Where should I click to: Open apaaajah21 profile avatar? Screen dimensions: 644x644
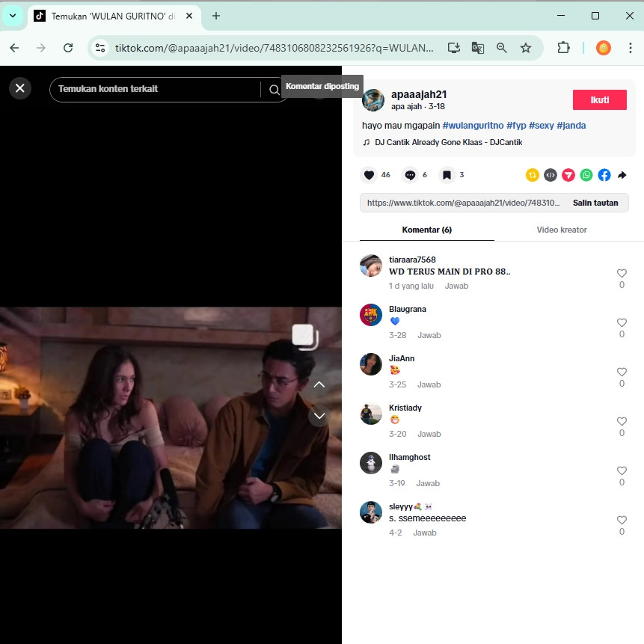(373, 99)
